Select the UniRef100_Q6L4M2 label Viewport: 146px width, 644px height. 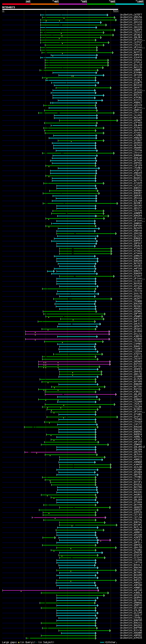[131, 394]
